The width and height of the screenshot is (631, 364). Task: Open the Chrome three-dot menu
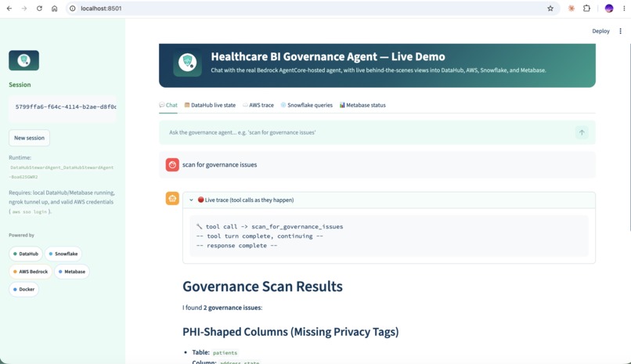[x=624, y=9]
